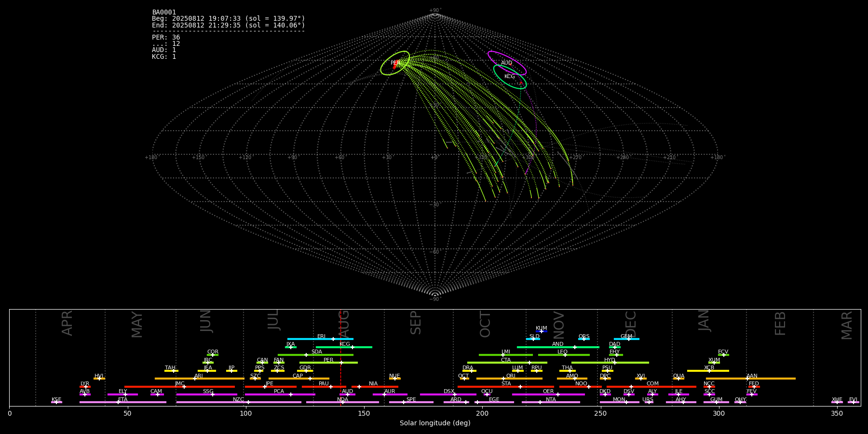Click the AUG month label
The image size is (868, 434).
click(x=344, y=324)
